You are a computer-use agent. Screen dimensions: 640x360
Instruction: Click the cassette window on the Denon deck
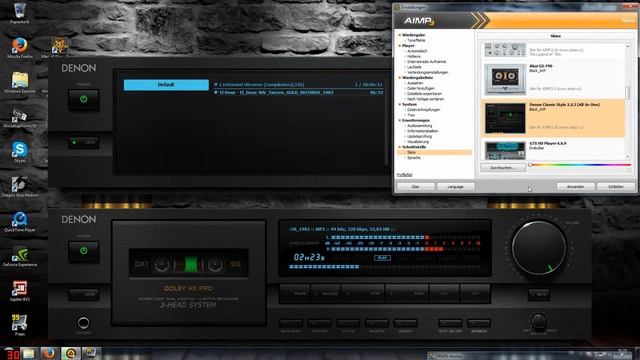[189, 264]
